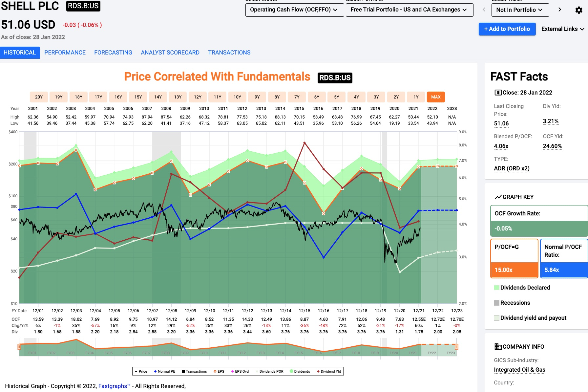Image resolution: width=588 pixels, height=392 pixels.
Task: Go to previous ticker arrow
Action: click(x=484, y=10)
